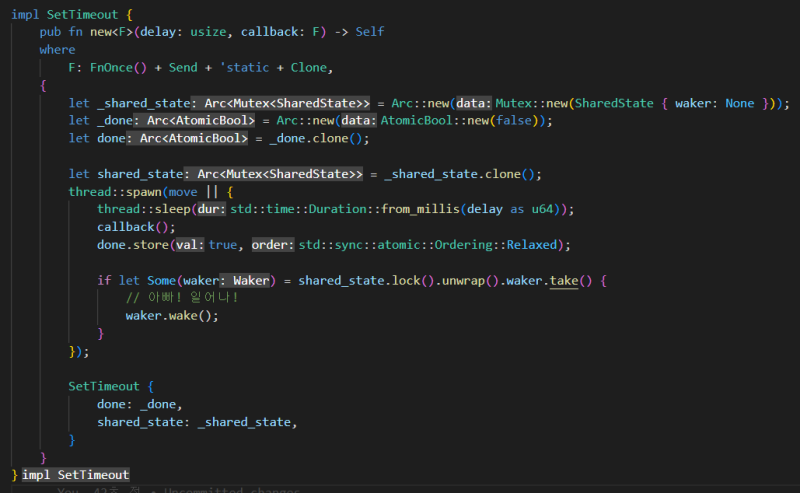800x493 pixels.
Task: Click 'FnOnce()' in the trait bound line
Action: click(118, 67)
